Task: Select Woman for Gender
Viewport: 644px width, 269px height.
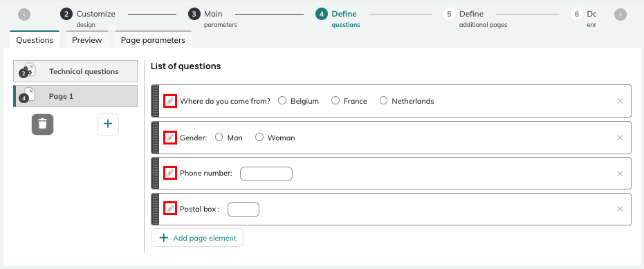Action: pos(259,137)
